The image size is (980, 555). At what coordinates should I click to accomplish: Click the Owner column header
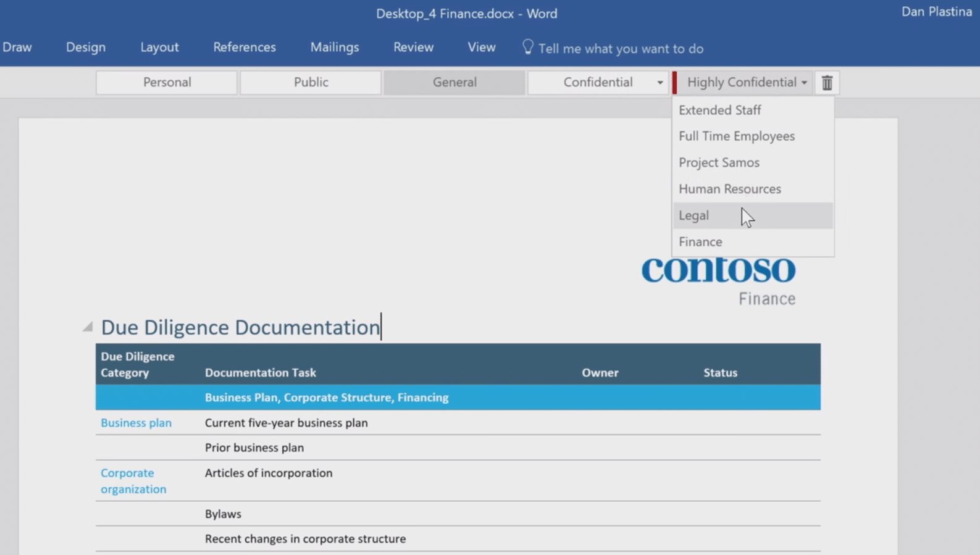click(x=600, y=373)
